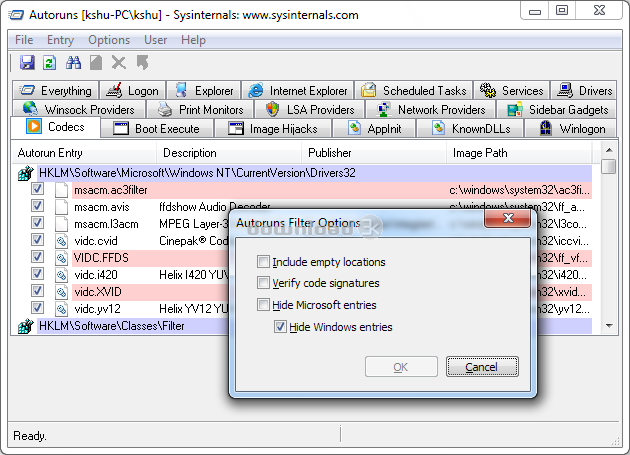This screenshot has width=630, height=455.
Task: Switch to the Scheduled Tasks tab
Action: point(414,90)
